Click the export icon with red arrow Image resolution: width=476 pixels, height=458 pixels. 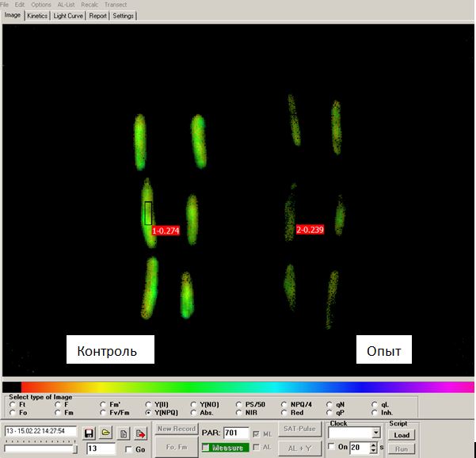[x=141, y=433]
